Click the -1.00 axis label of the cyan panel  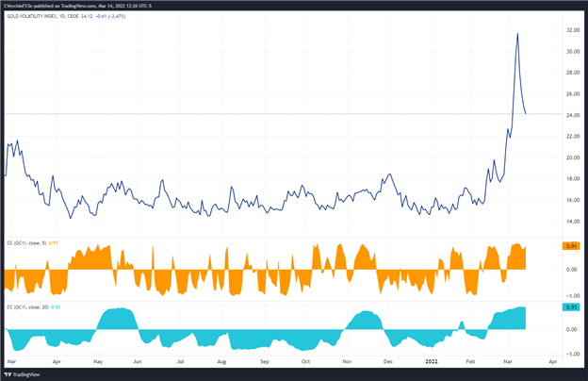(x=573, y=354)
